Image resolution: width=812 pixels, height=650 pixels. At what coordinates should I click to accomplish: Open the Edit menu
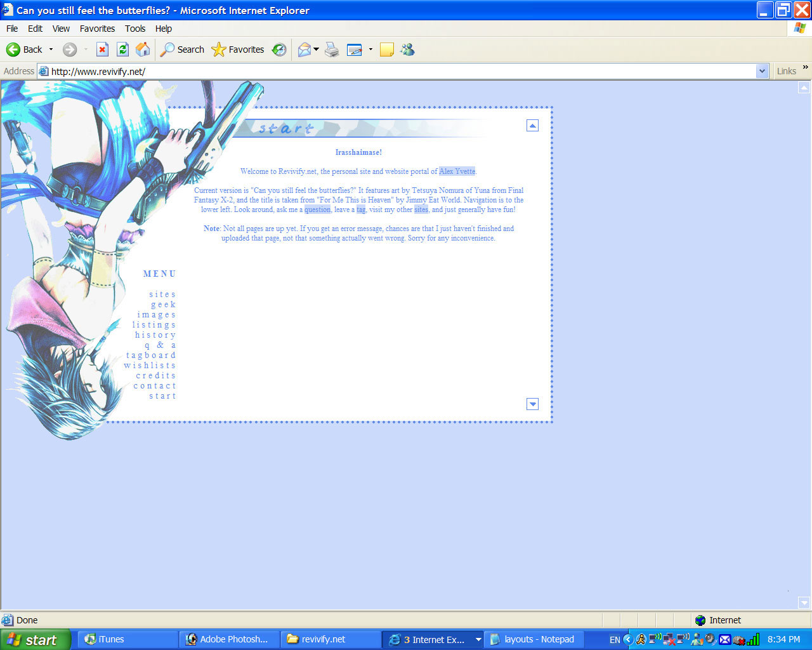pyautogui.click(x=36, y=29)
